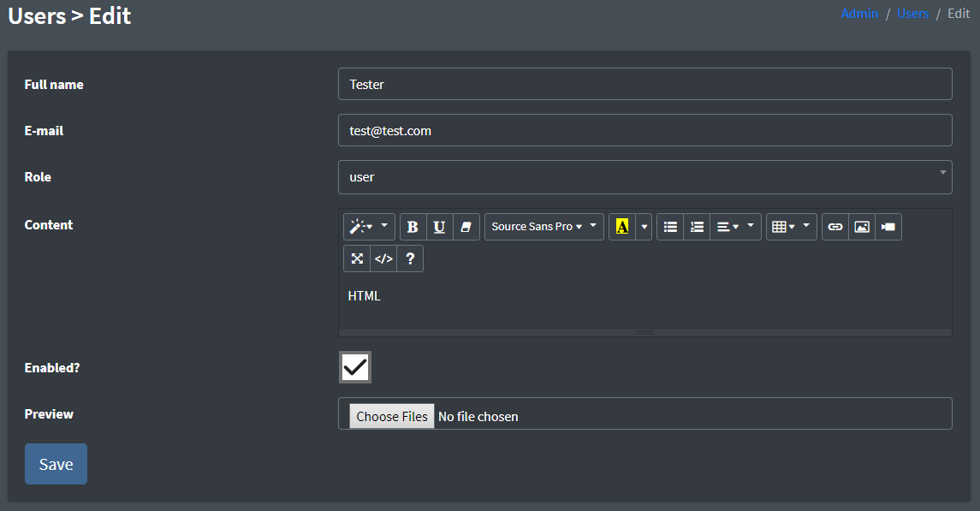Toggle bold formatting in the editor
This screenshot has height=511, width=980.
coord(413,226)
